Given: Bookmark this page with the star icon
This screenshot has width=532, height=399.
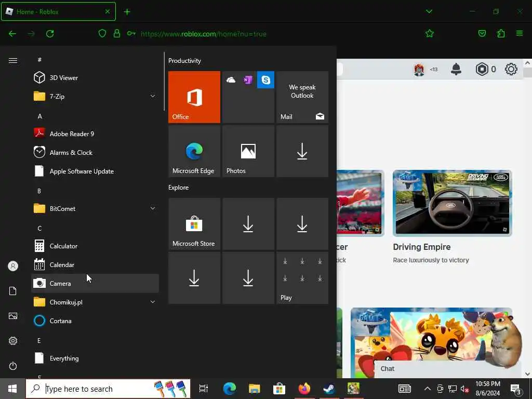Looking at the screenshot, I should pyautogui.click(x=430, y=34).
